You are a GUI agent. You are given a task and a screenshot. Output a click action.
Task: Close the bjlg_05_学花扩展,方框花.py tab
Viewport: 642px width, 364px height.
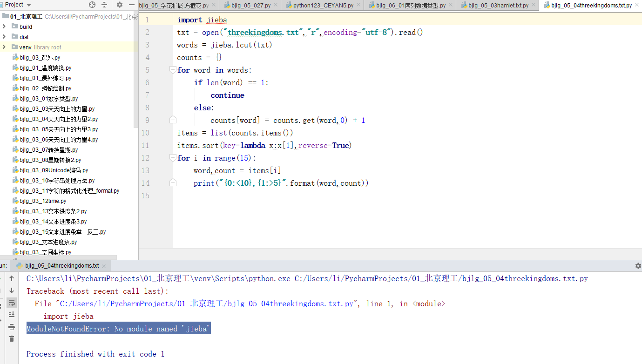(x=213, y=6)
